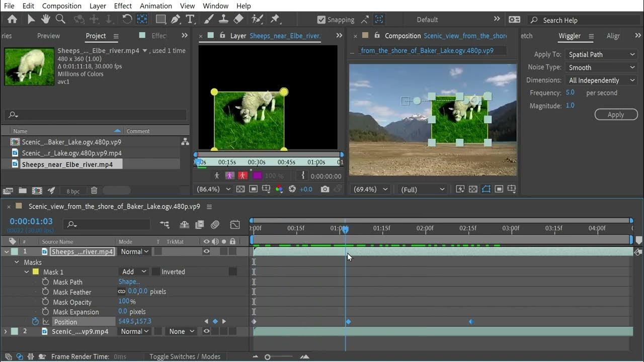
Task: Open the Full resolution dropdown
Action: pos(423,189)
